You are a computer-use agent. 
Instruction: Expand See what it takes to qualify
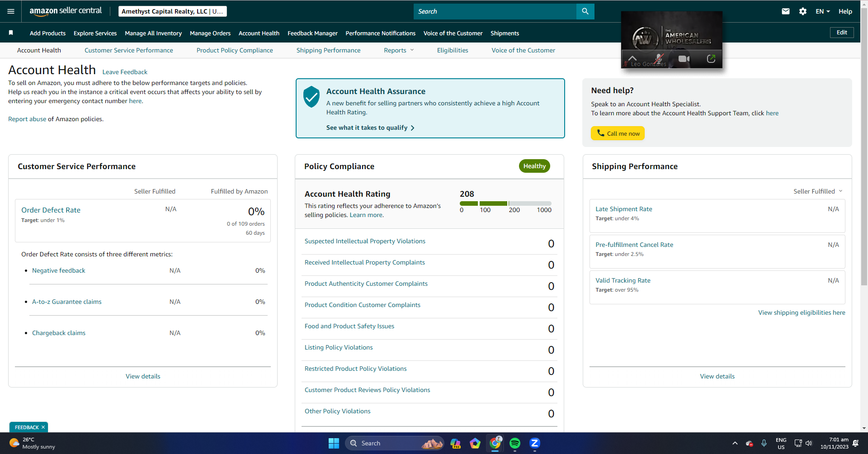(x=370, y=128)
